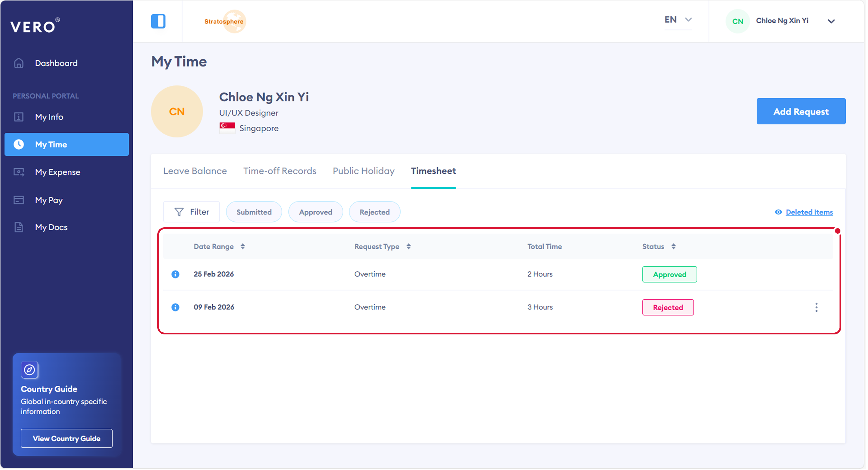The height and width of the screenshot is (470, 868).
Task: Click the Dashboard home icon
Action: click(x=19, y=63)
